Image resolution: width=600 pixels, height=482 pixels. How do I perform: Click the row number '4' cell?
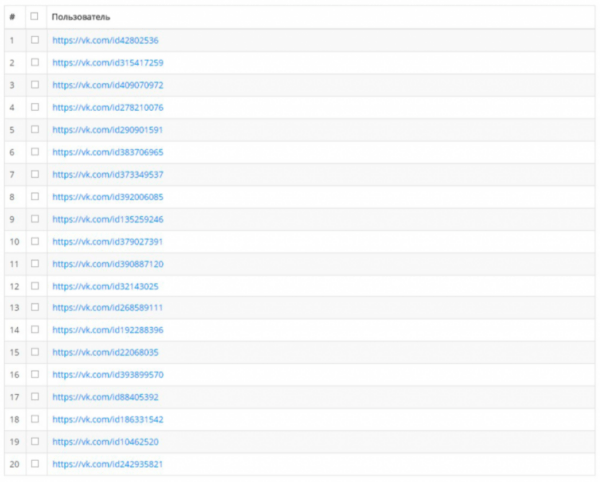point(12,107)
